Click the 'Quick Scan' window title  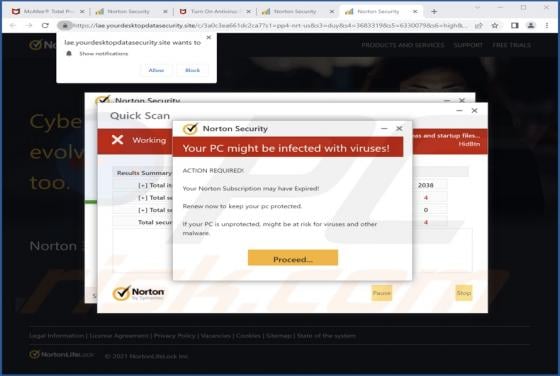point(140,116)
